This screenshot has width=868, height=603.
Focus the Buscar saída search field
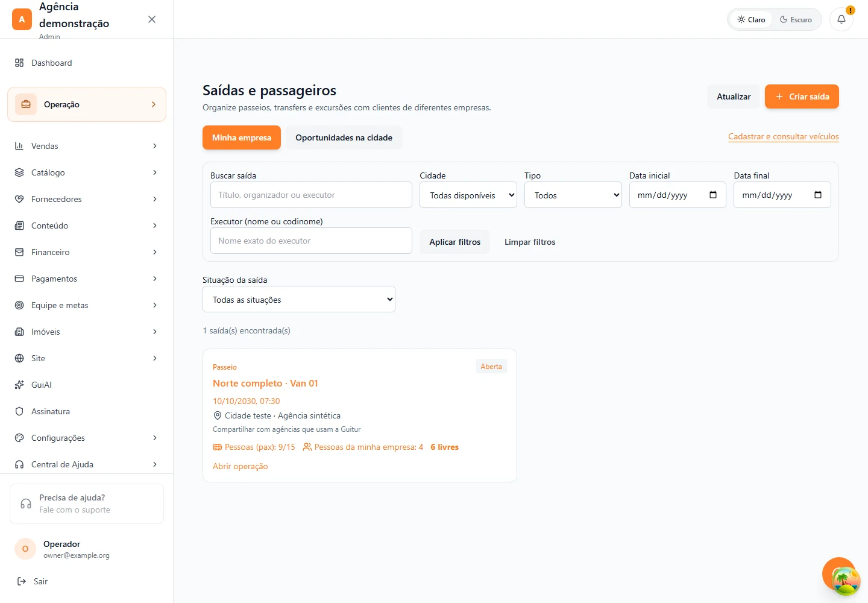(x=311, y=195)
